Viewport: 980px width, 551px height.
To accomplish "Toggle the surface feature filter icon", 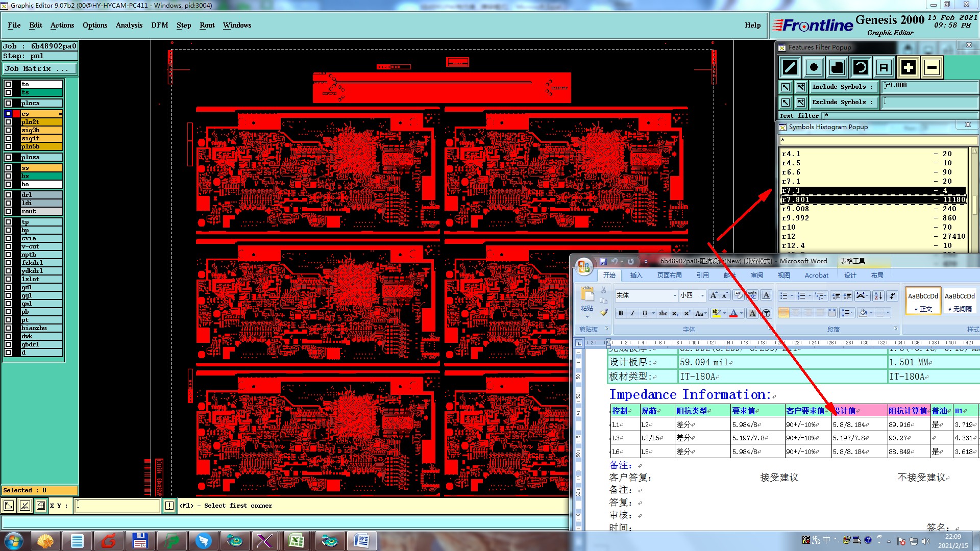I will [837, 67].
